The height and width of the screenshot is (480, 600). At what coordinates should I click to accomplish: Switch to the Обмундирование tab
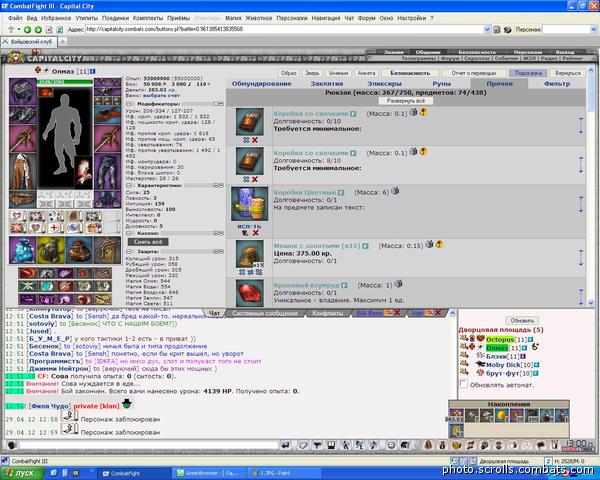[262, 83]
